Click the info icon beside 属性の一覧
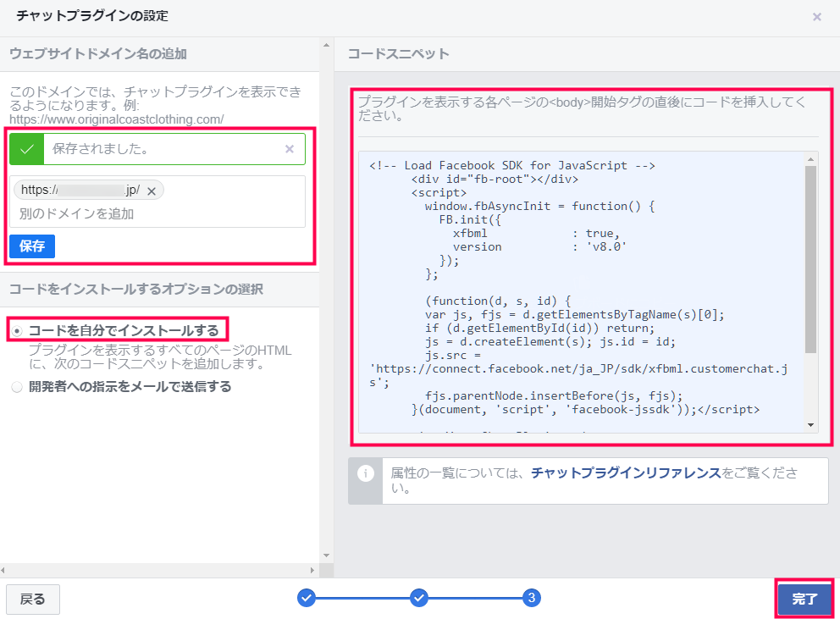Screen dimensions: 840x619 pyautogui.click(x=365, y=473)
